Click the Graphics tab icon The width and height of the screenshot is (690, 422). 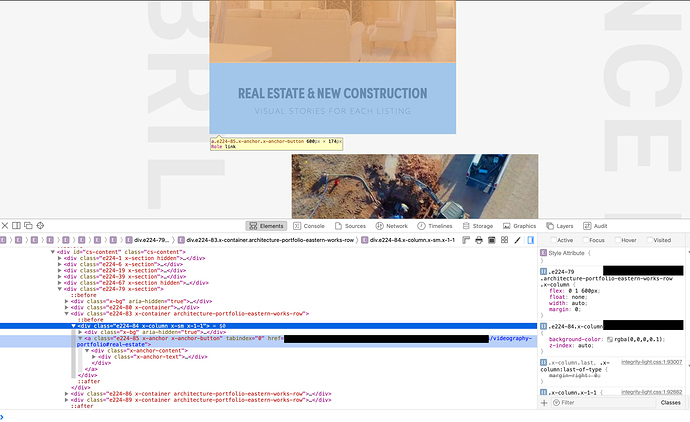[x=506, y=226]
